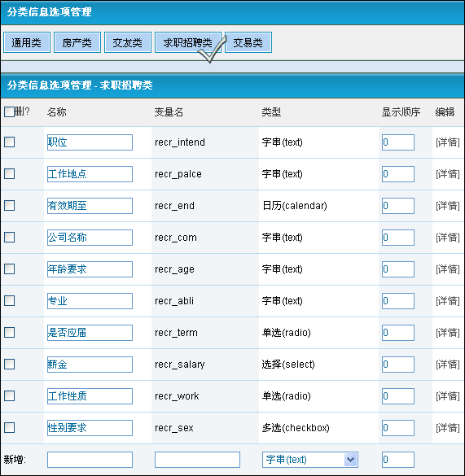This screenshot has width=465, height=476.
Task: Expand the 字串(text) type dropdown for new entry
Action: pyautogui.click(x=310, y=460)
